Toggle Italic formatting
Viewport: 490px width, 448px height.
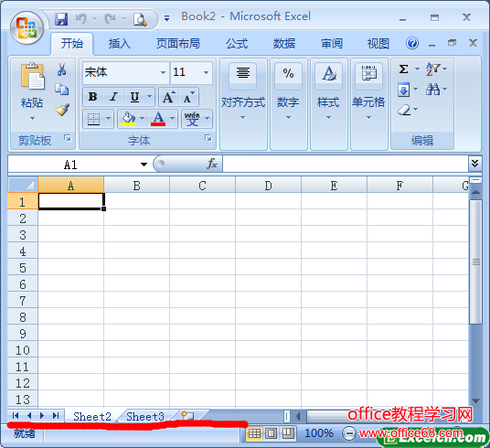(x=113, y=97)
